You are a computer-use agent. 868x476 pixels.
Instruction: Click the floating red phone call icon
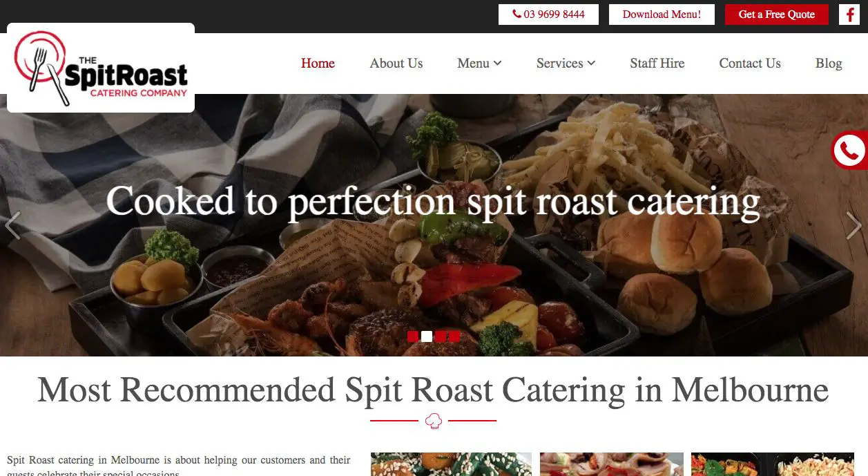(x=849, y=150)
